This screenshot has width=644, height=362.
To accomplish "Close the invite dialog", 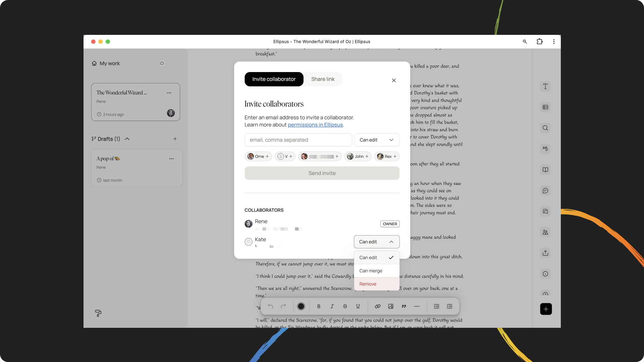I will (394, 80).
